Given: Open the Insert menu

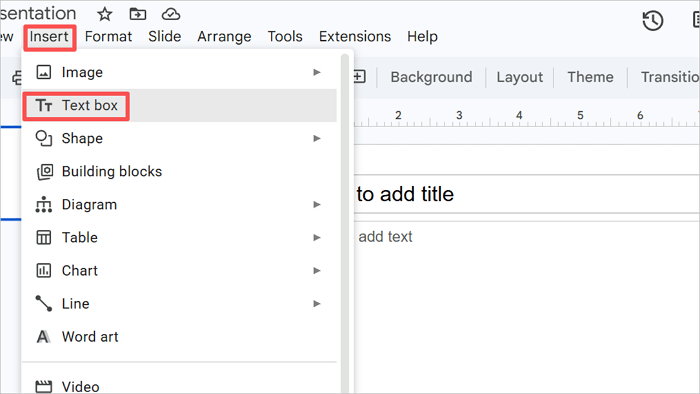Looking at the screenshot, I should point(49,37).
